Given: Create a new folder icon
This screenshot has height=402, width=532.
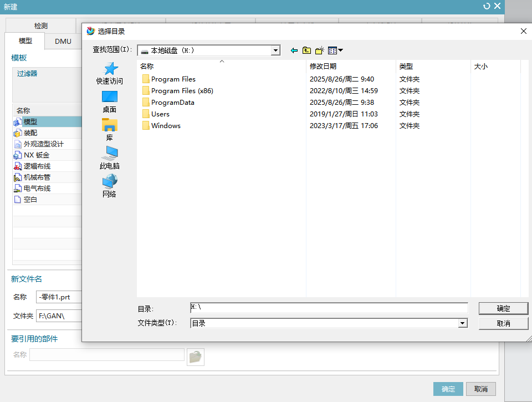Looking at the screenshot, I should point(320,50).
